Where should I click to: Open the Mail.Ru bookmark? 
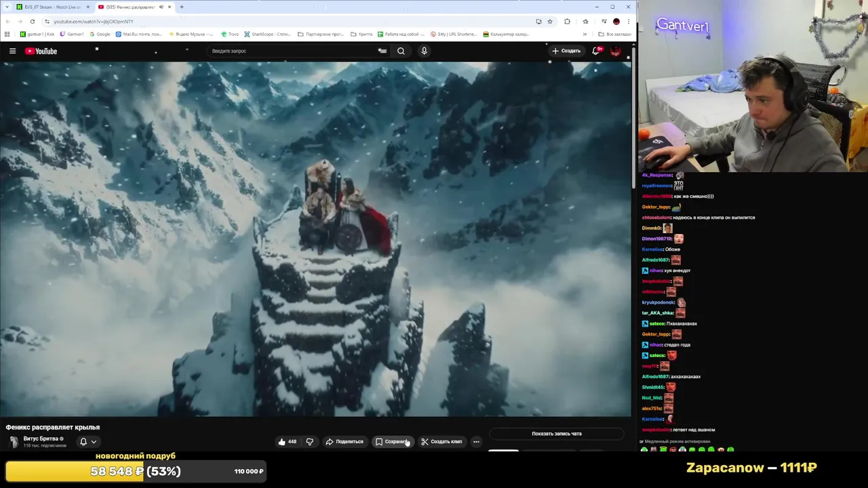138,34
